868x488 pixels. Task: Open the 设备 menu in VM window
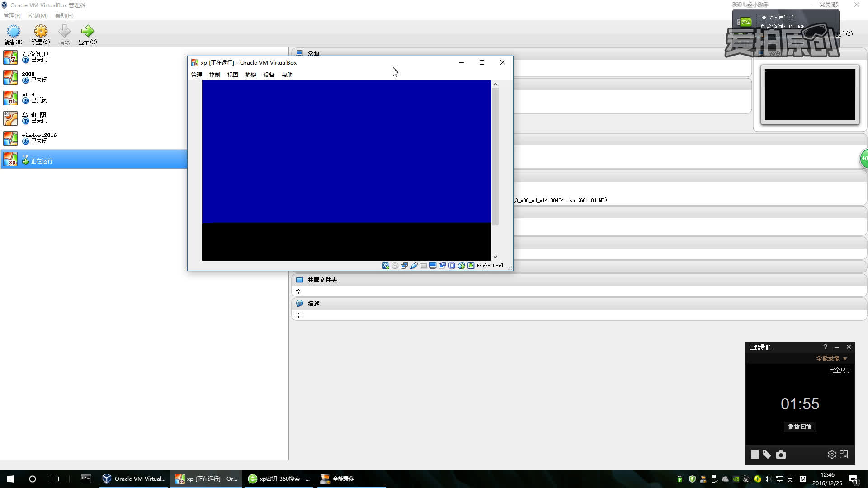[269, 75]
